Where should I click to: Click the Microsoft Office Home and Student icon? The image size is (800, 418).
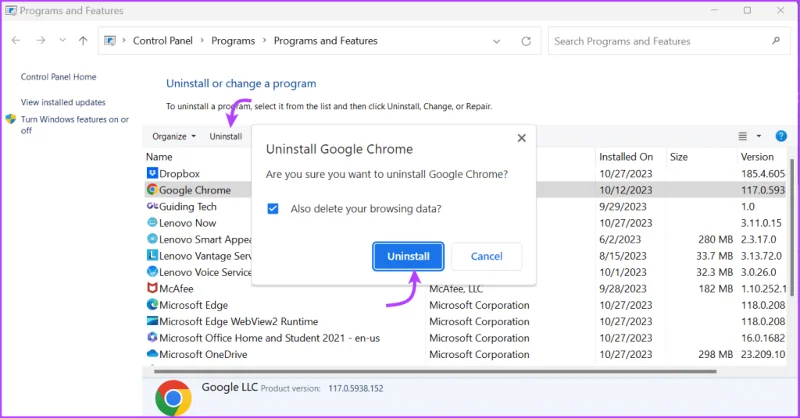[x=152, y=337]
